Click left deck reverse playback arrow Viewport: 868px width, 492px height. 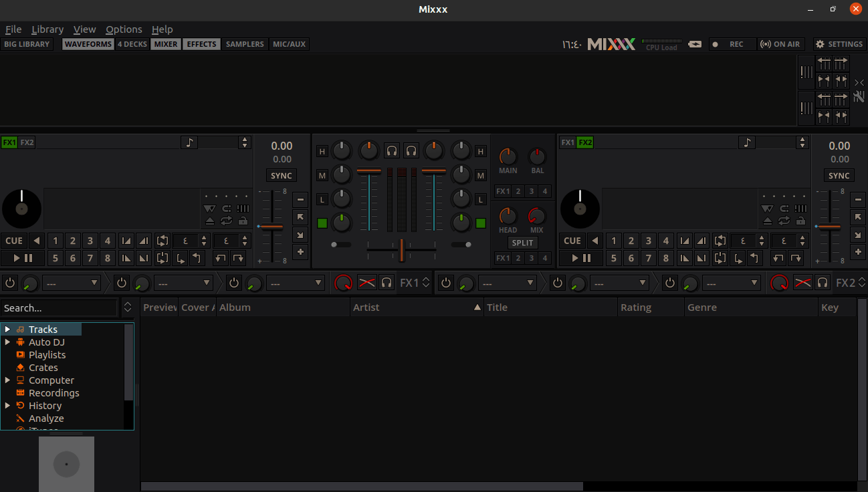tap(37, 241)
